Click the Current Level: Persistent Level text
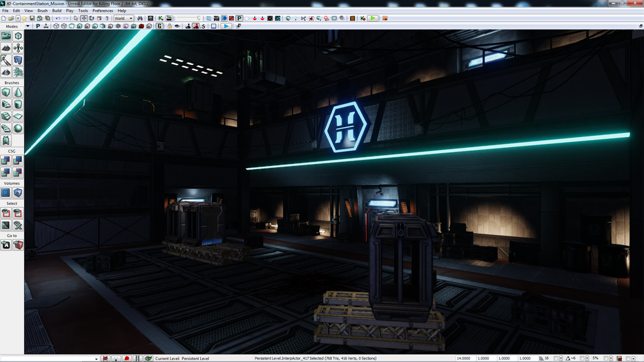 click(182, 358)
